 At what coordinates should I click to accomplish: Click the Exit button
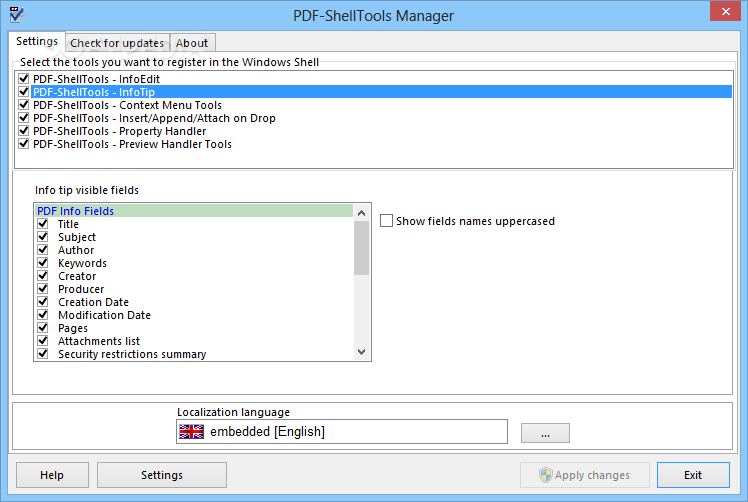pyautogui.click(x=693, y=475)
